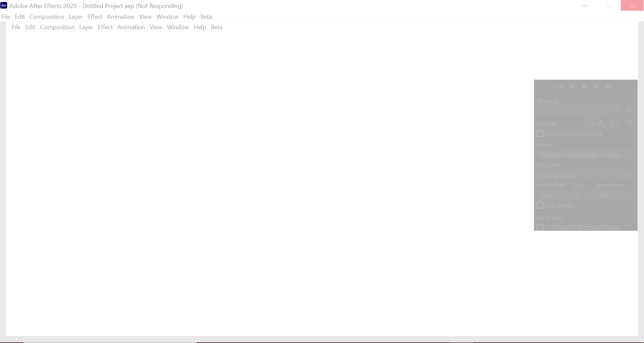644x343 pixels.
Task: Open the Frame Rate dropdown set to Auto
Action: pyautogui.click(x=553, y=195)
